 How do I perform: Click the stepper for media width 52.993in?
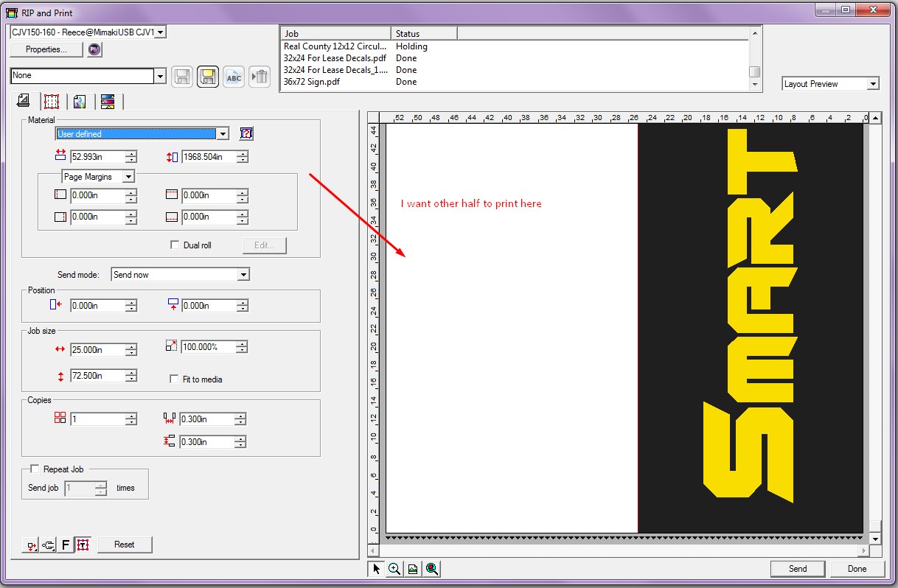pyautogui.click(x=131, y=156)
